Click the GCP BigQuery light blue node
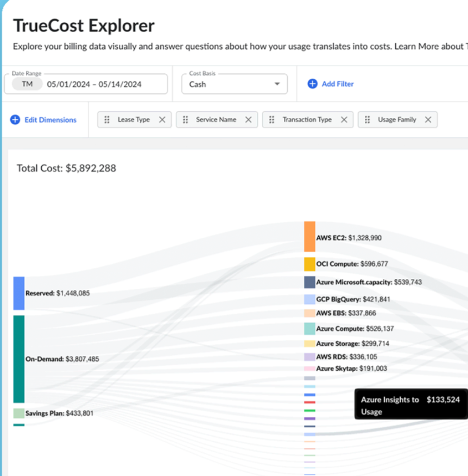The height and width of the screenshot is (476, 468). pos(309,299)
